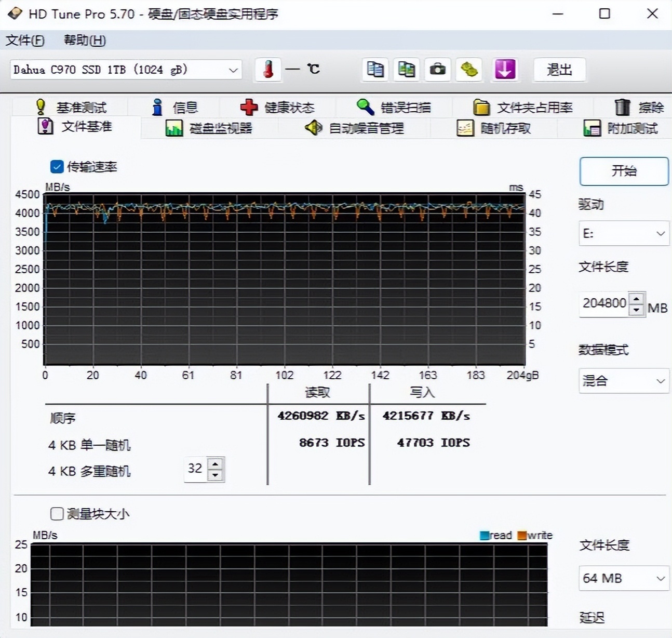Click the yellow save results icon
Image resolution: width=672 pixels, height=638 pixels.
tap(469, 69)
